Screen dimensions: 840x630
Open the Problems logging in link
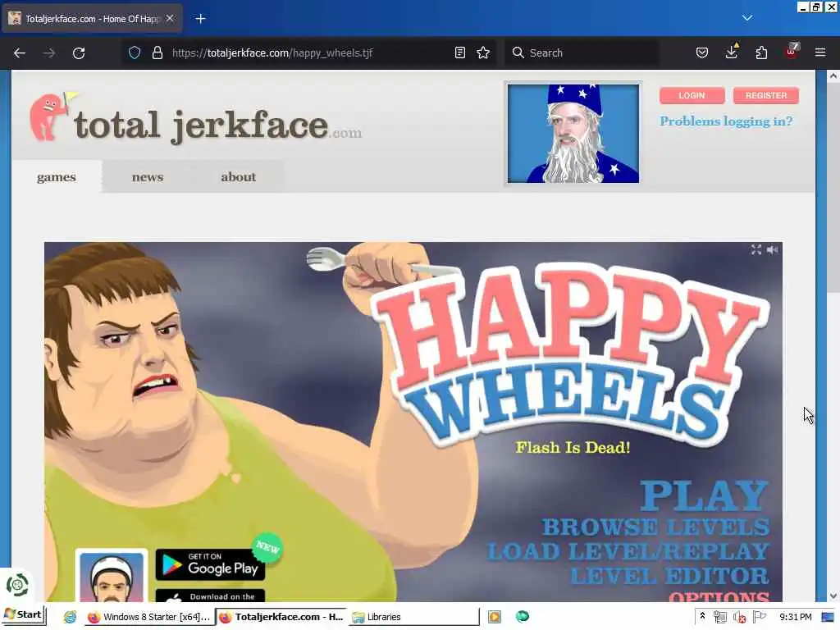726,121
